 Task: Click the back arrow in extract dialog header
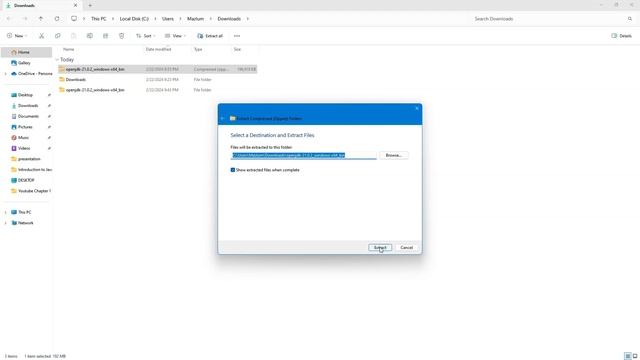(x=222, y=118)
